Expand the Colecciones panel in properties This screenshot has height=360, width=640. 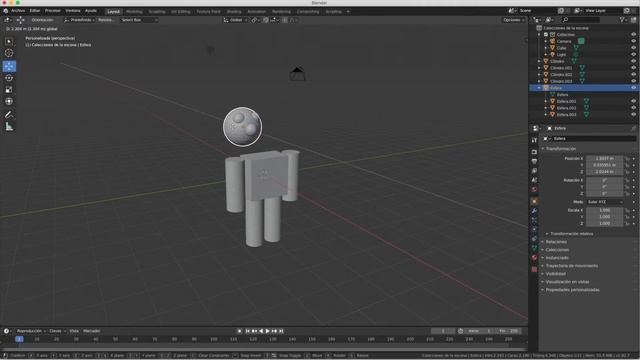[x=556, y=250]
